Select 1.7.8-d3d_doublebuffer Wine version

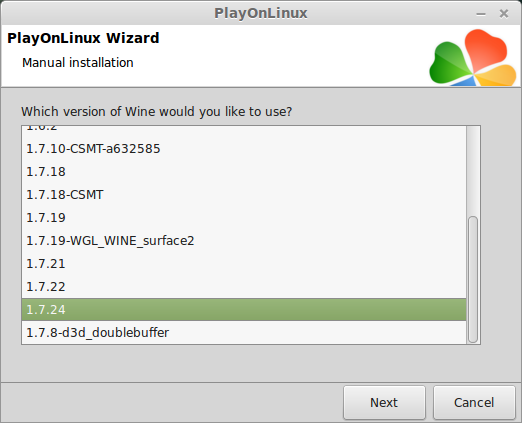(x=244, y=333)
